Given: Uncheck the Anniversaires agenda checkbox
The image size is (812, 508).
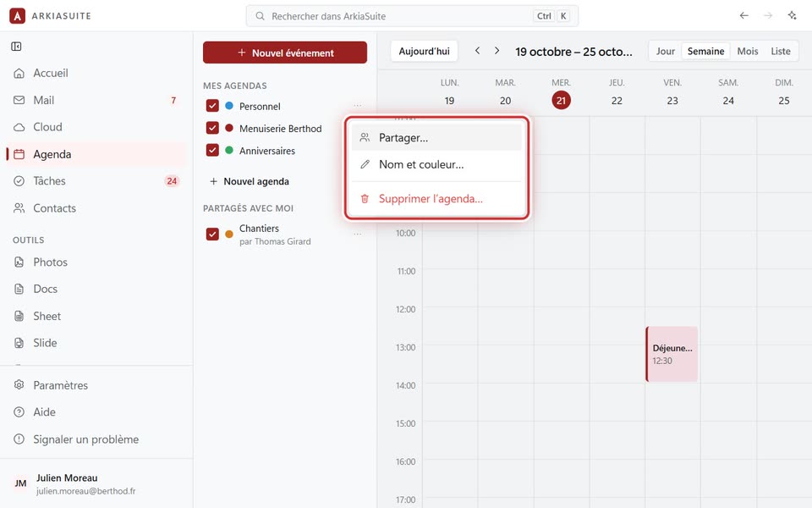Looking at the screenshot, I should pos(212,151).
